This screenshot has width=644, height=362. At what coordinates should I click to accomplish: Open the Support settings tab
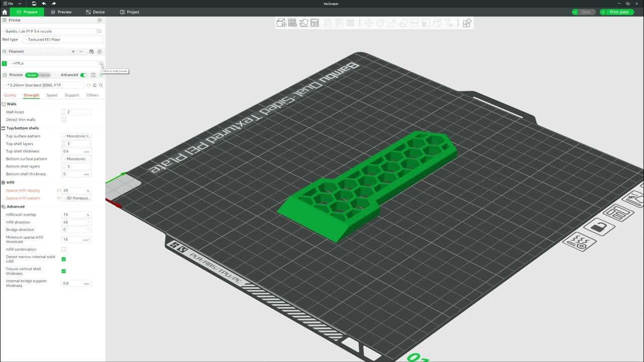pyautogui.click(x=72, y=95)
